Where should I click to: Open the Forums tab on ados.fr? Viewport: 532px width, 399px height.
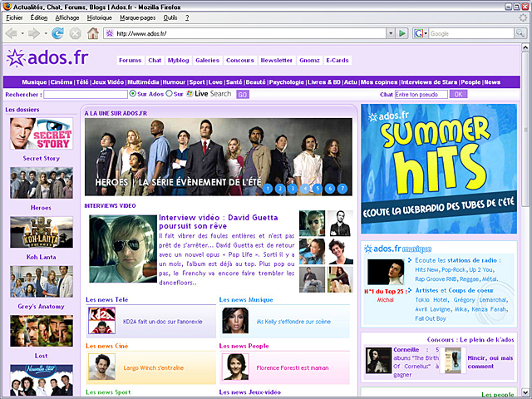click(x=131, y=60)
